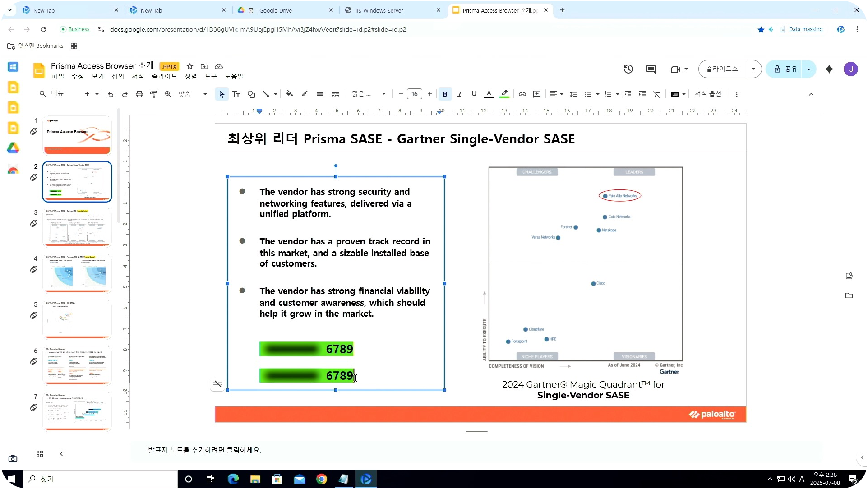Click the font size input field
Viewport: 868px width, 489px height.
tap(415, 94)
